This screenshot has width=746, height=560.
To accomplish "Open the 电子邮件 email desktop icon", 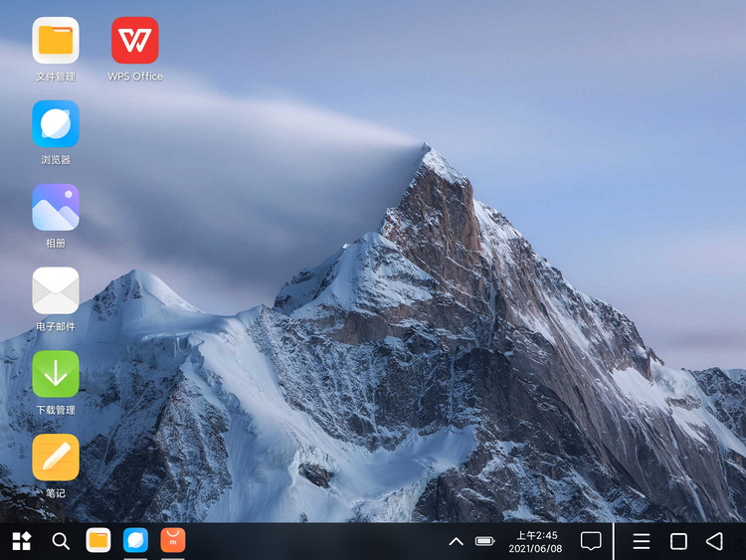I will (56, 290).
